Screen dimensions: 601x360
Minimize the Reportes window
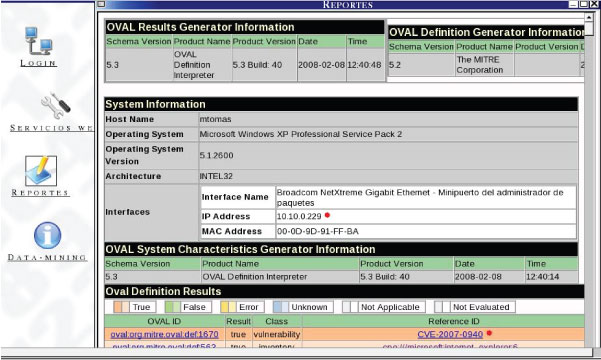coord(573,4)
